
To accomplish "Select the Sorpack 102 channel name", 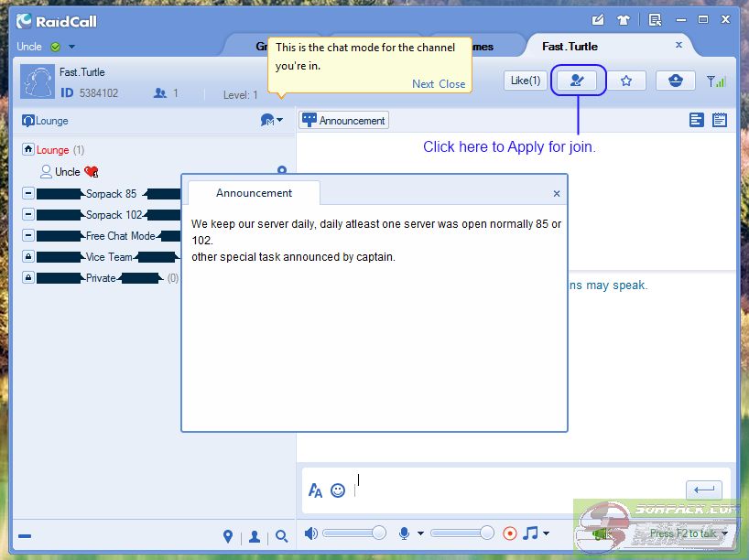I will pos(114,215).
